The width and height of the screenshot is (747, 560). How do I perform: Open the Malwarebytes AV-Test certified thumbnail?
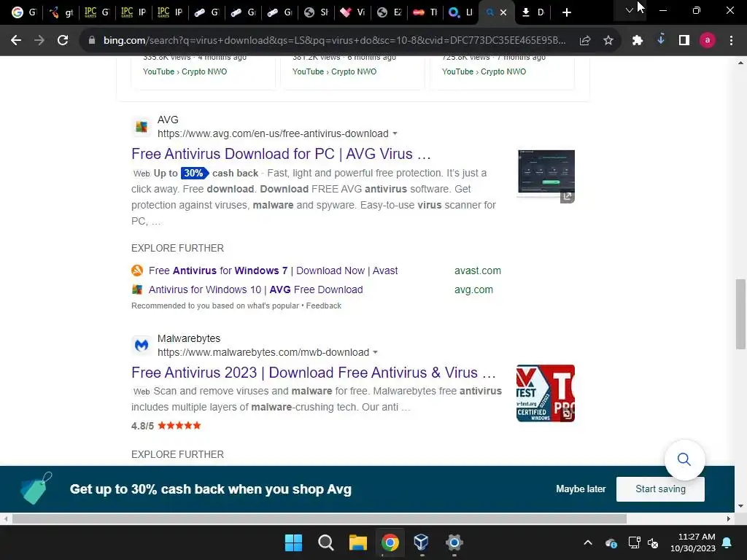click(546, 393)
